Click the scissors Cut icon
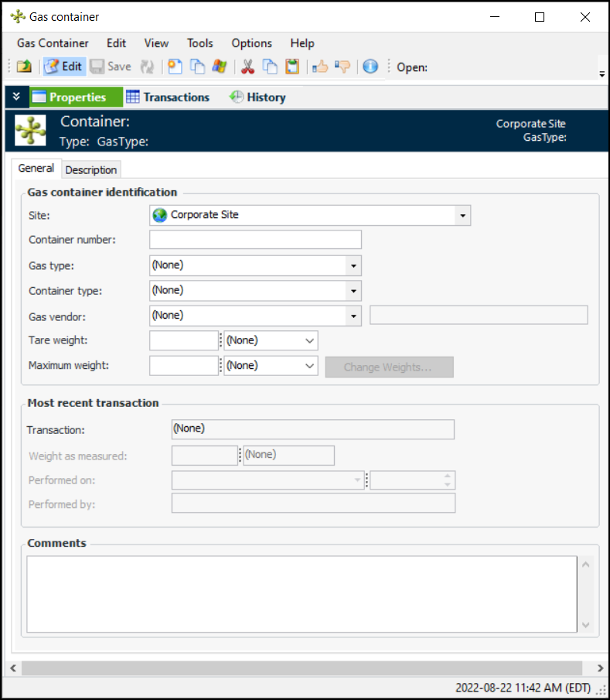Screen dimensions: 610x700 coord(247,67)
